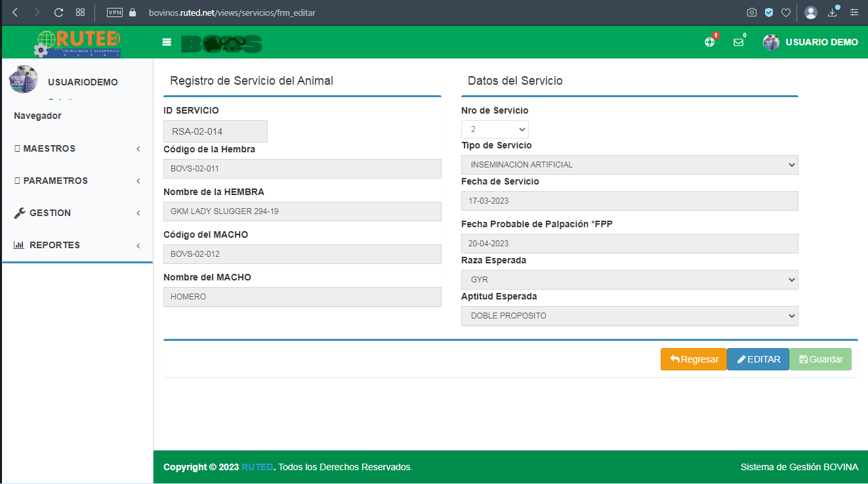Click the hamburger menu toggle icon
868x484 pixels.
167,42
